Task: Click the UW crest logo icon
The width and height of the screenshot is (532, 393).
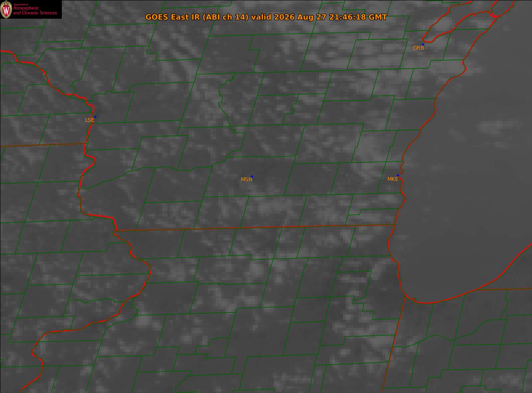Action: tap(6, 9)
